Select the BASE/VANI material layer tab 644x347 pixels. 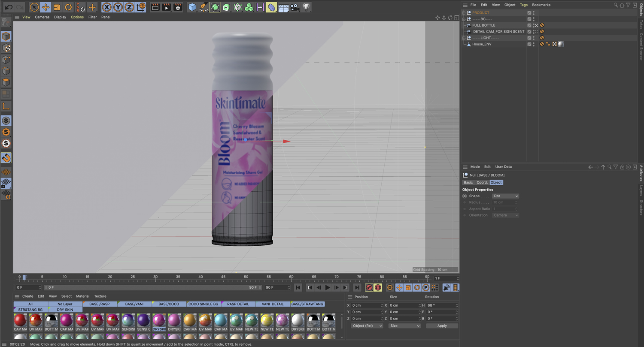(134, 304)
